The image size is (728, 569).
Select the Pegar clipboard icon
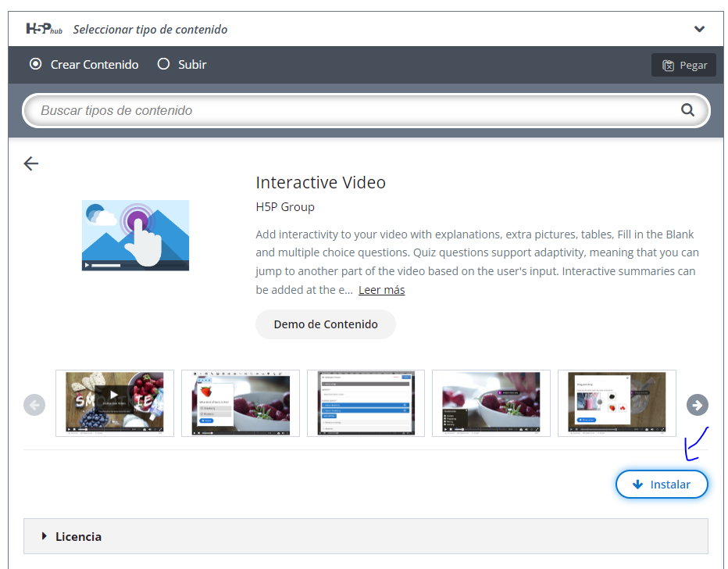[x=667, y=65]
